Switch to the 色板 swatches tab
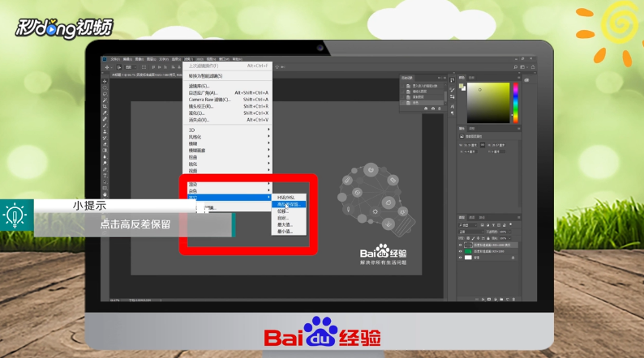The image size is (644, 358). 471,78
